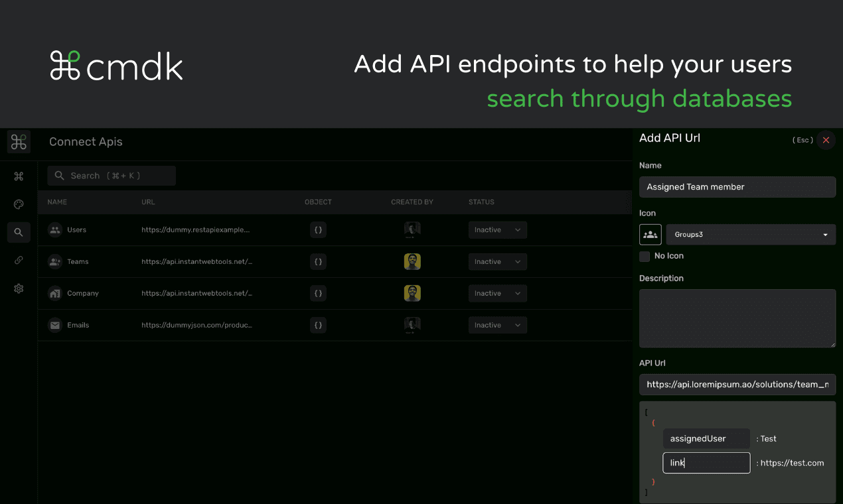The image size is (843, 504).
Task: Click the cmdk logo at sidebar top
Action: point(19,142)
